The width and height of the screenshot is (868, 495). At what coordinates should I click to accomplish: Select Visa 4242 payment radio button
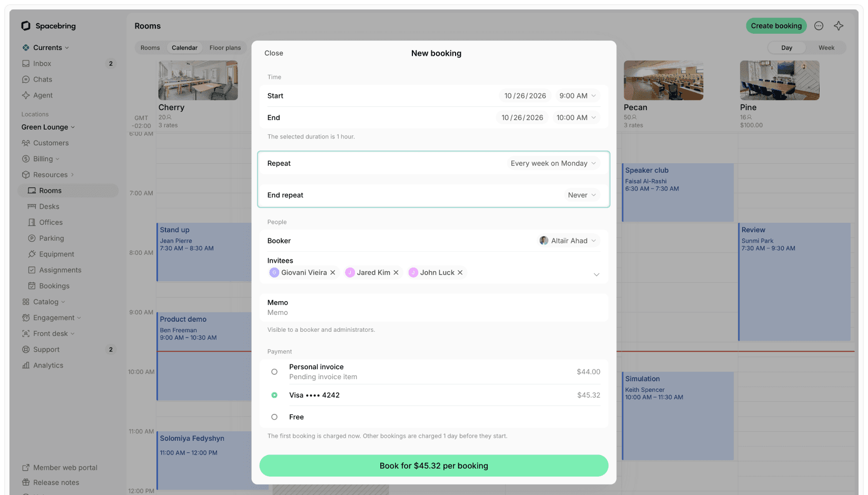(x=274, y=395)
